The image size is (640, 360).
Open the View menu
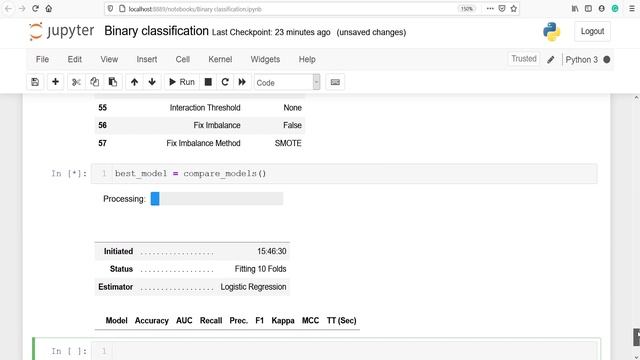[x=109, y=60]
